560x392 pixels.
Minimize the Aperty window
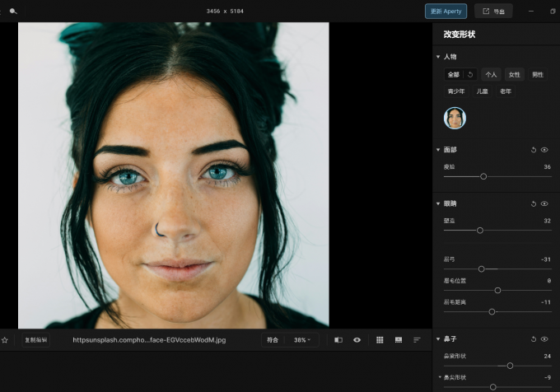tap(531, 11)
